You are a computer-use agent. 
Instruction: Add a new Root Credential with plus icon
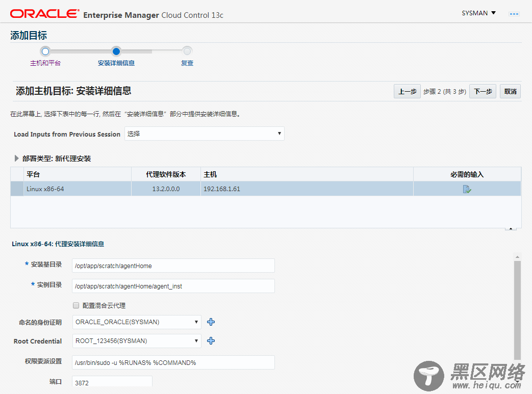[x=211, y=341]
